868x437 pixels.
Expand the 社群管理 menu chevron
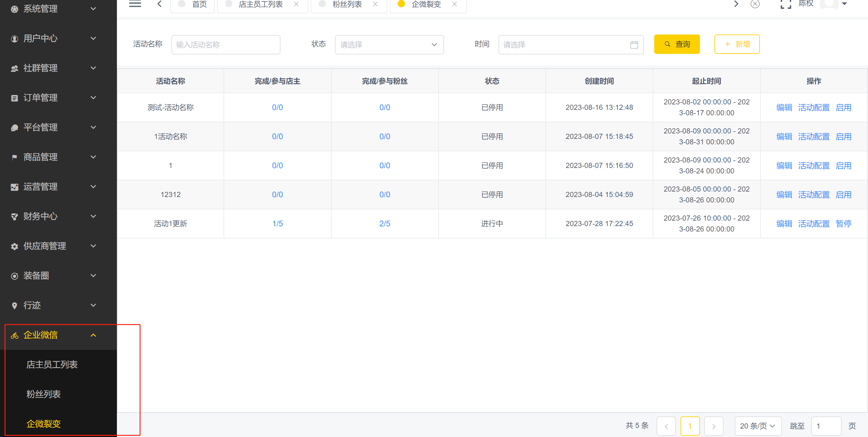coord(93,68)
